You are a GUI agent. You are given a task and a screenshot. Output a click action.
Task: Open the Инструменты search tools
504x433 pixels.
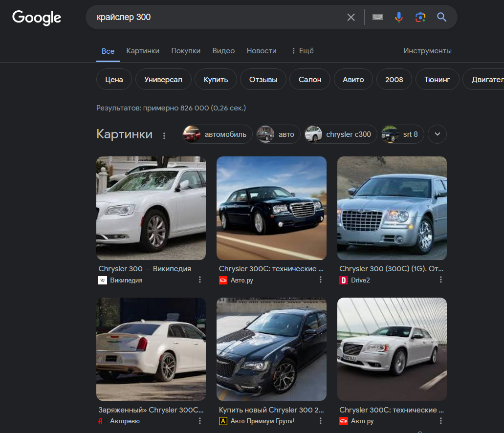(x=427, y=51)
